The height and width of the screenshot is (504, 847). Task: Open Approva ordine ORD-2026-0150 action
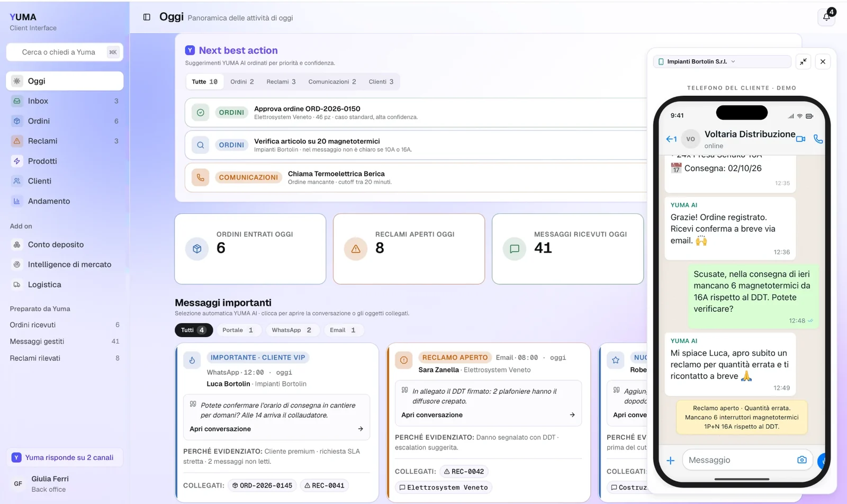pos(416,112)
